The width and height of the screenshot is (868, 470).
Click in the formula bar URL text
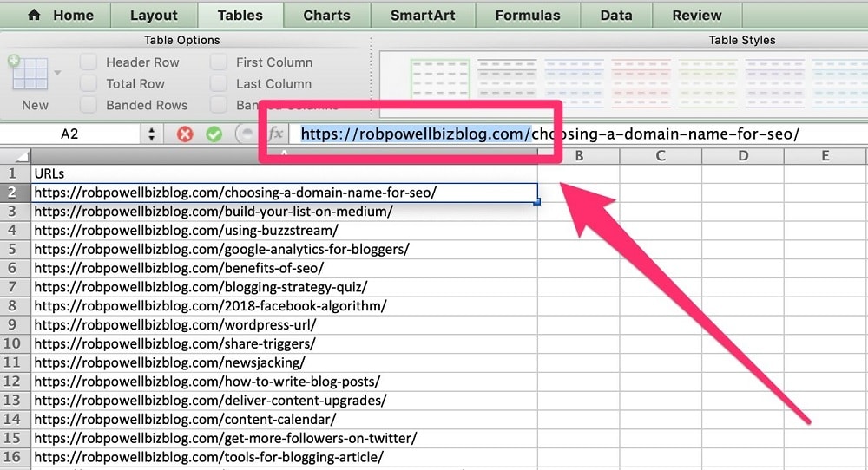549,134
